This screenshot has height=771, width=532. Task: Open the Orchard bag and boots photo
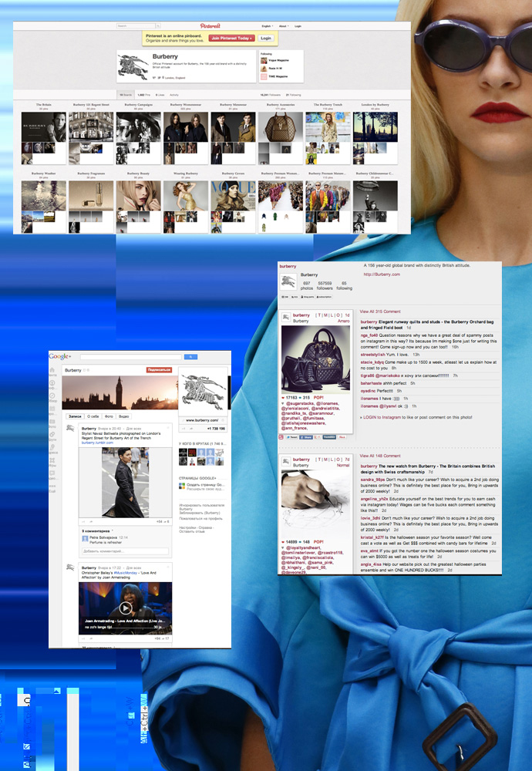[315, 359]
